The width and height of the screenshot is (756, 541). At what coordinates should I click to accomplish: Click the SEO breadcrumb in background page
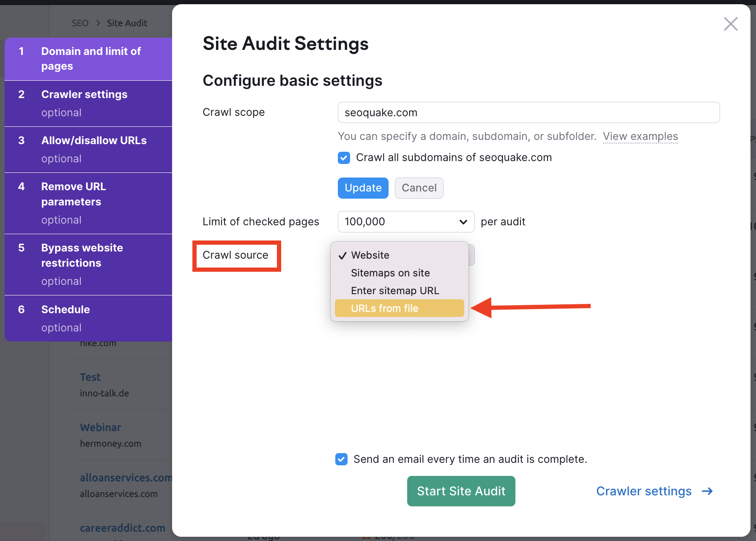(x=80, y=23)
